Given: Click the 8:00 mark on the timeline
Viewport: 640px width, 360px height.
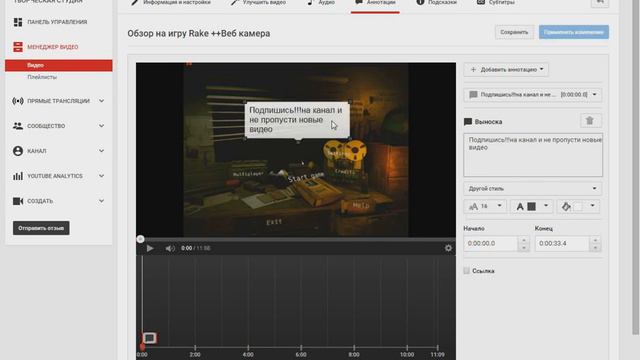Looking at the screenshot, I should click(x=354, y=354).
